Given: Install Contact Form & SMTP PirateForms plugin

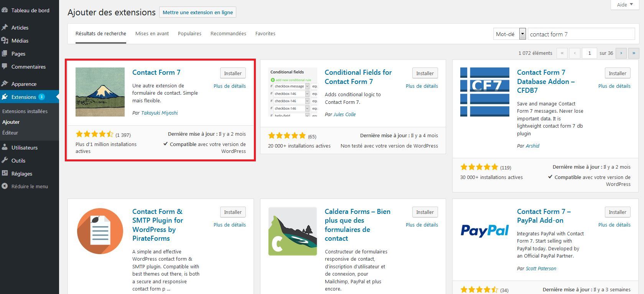Looking at the screenshot, I should tap(233, 212).
